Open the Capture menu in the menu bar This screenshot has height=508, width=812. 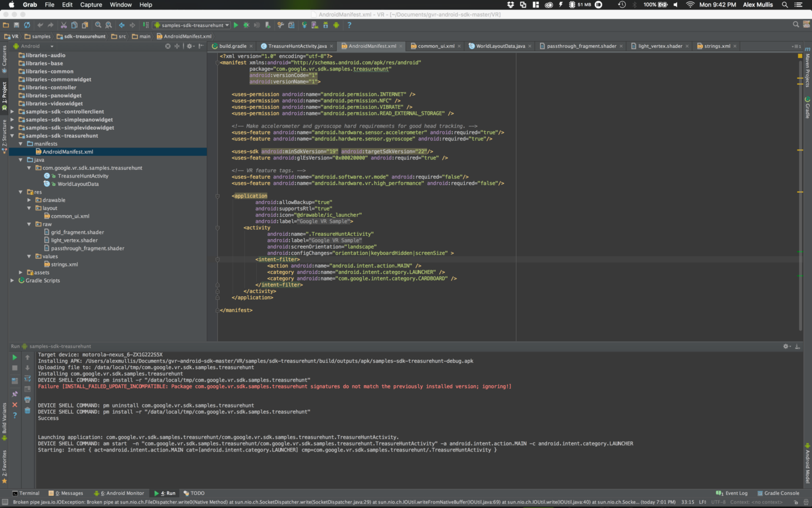tap(92, 5)
